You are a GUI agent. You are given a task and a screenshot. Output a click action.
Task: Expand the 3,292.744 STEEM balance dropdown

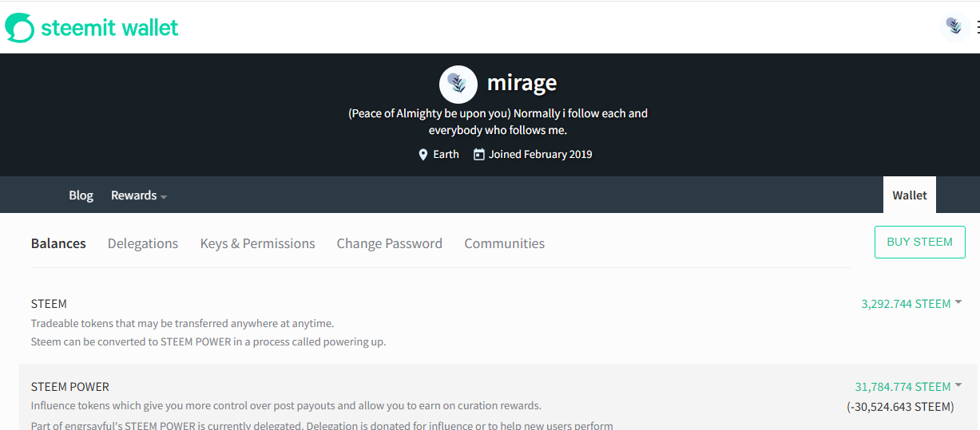pyautogui.click(x=911, y=304)
